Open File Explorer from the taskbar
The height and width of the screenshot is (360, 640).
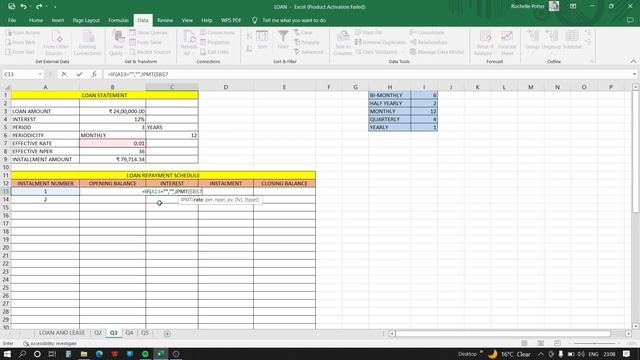tap(84, 354)
